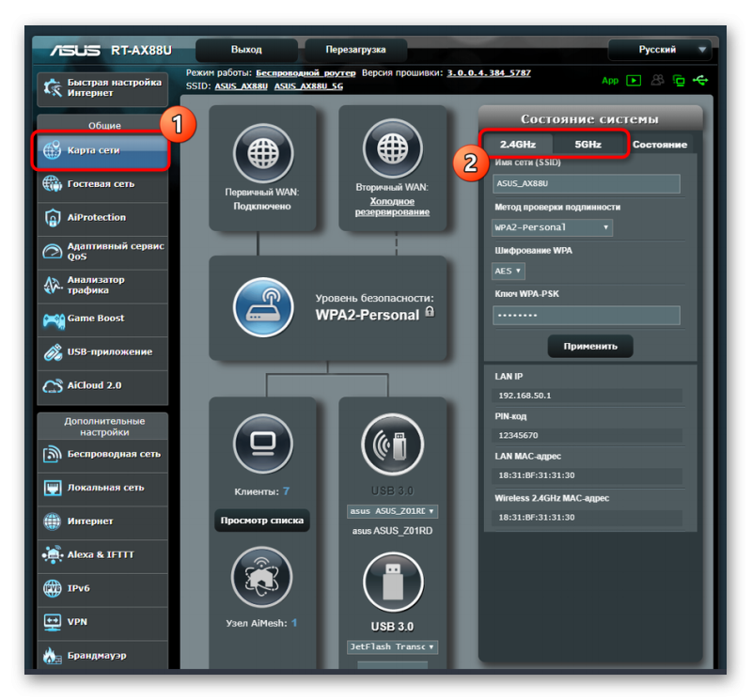Click the PIN code value 12345670
The height and width of the screenshot is (700, 752).
pos(518,435)
